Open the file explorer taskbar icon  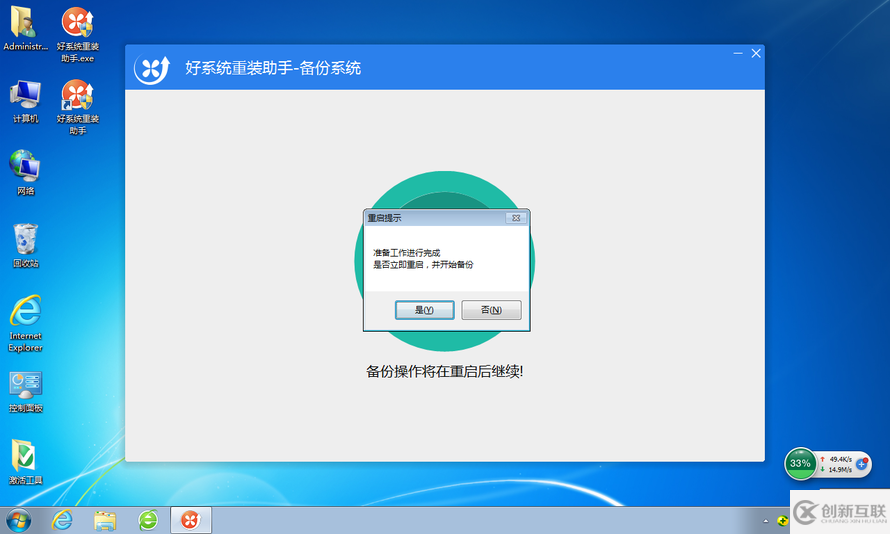click(105, 520)
